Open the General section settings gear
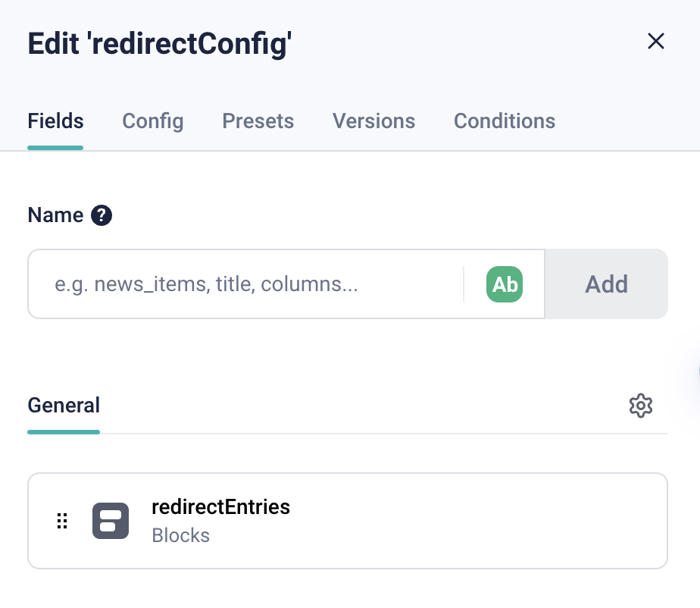The height and width of the screenshot is (608, 700). tap(641, 406)
